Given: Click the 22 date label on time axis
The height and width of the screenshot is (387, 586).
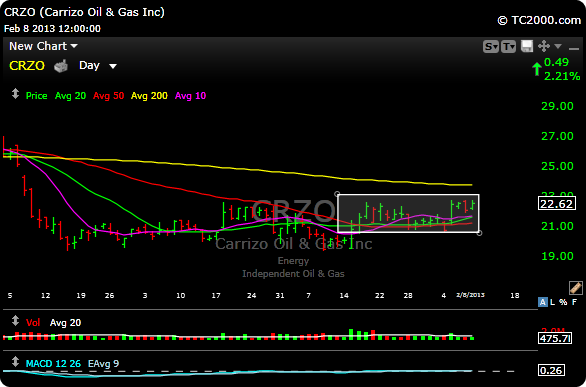Looking at the screenshot, I should click(380, 295).
